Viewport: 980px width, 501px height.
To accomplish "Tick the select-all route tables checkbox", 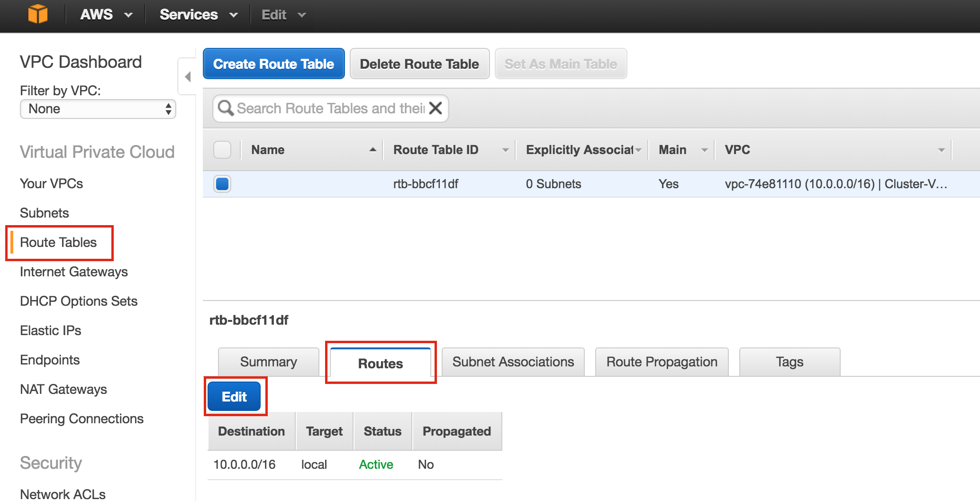I will (x=222, y=150).
